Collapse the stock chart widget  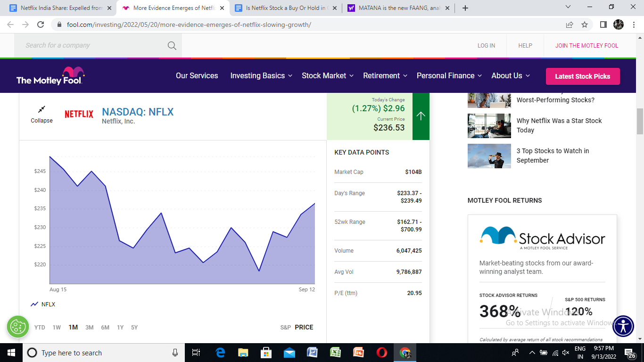pos(41,114)
